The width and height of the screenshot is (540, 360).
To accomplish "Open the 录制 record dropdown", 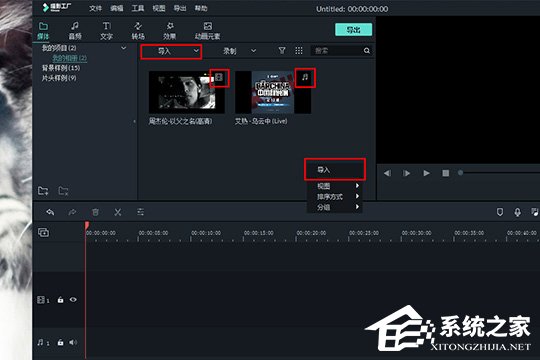I will point(239,51).
